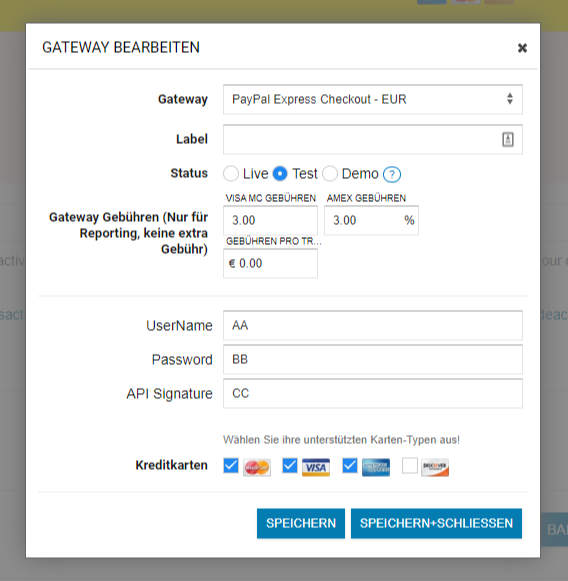The height and width of the screenshot is (581, 568).
Task: Focus the UserName input field
Action: point(373,325)
